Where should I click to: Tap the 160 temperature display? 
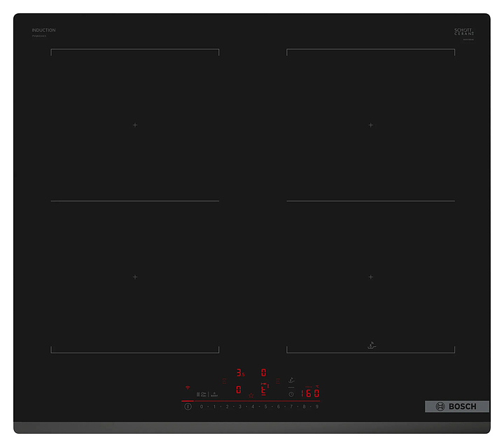[x=310, y=393]
